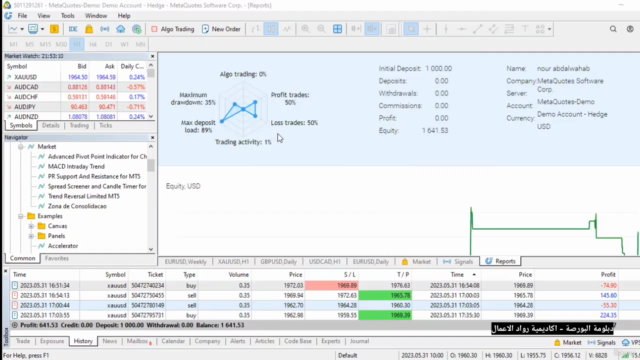Open the Signals radio wave toolbar icon
640x360 pixels.
coord(105,29)
